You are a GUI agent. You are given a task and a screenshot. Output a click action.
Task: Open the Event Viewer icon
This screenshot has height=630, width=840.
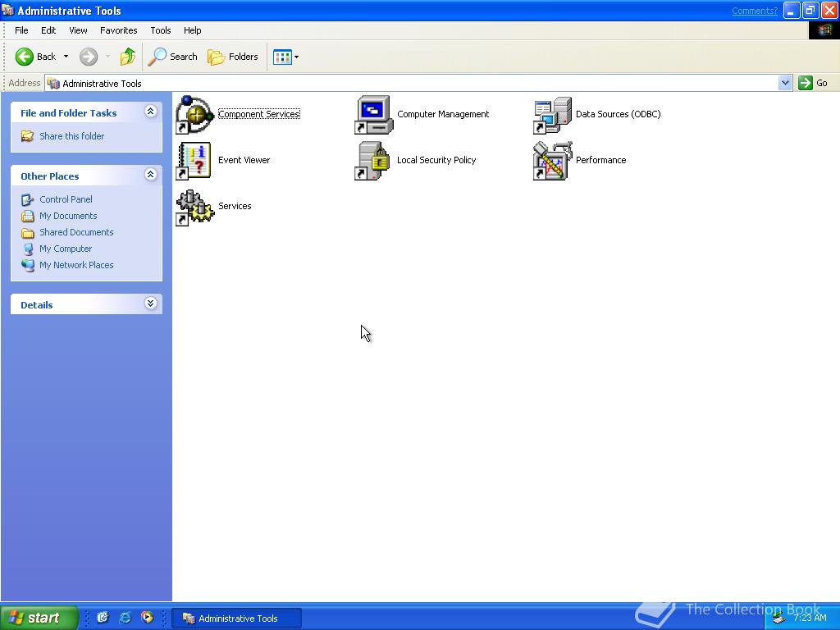point(195,160)
